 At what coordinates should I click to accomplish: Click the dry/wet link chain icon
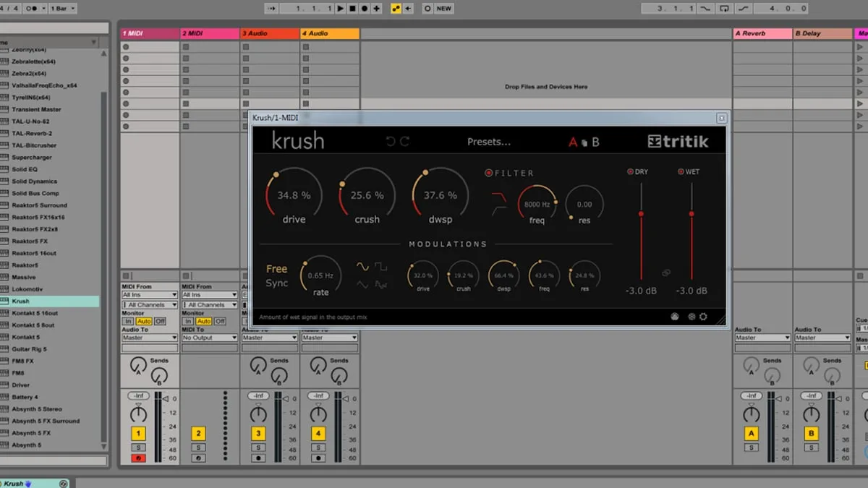click(x=666, y=273)
